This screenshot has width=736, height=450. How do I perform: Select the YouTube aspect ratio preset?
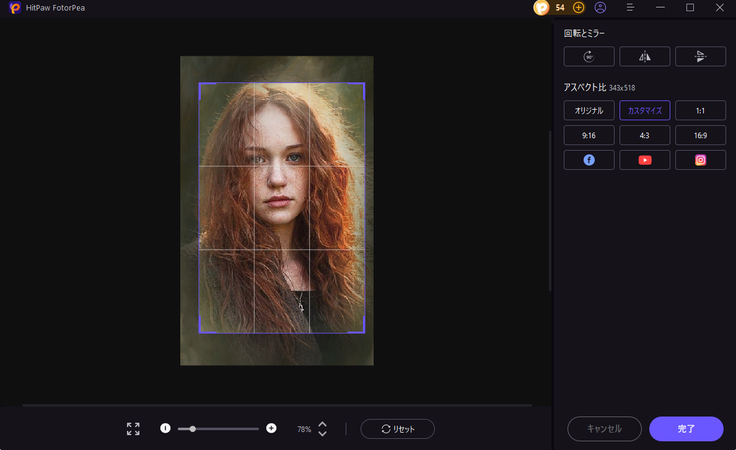(x=645, y=160)
